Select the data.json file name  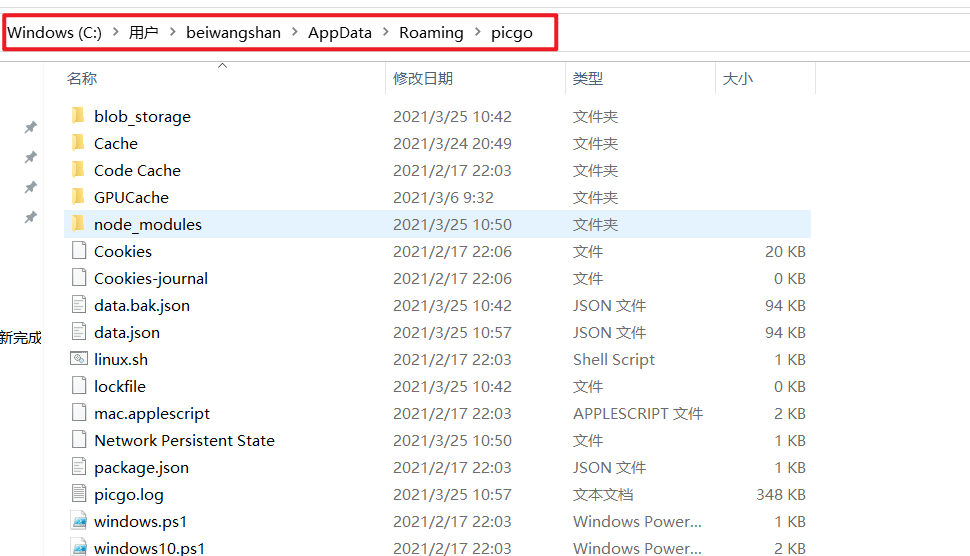(127, 332)
